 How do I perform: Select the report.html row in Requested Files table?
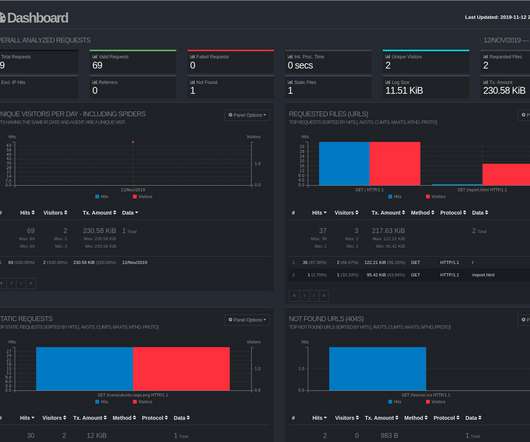[409, 275]
